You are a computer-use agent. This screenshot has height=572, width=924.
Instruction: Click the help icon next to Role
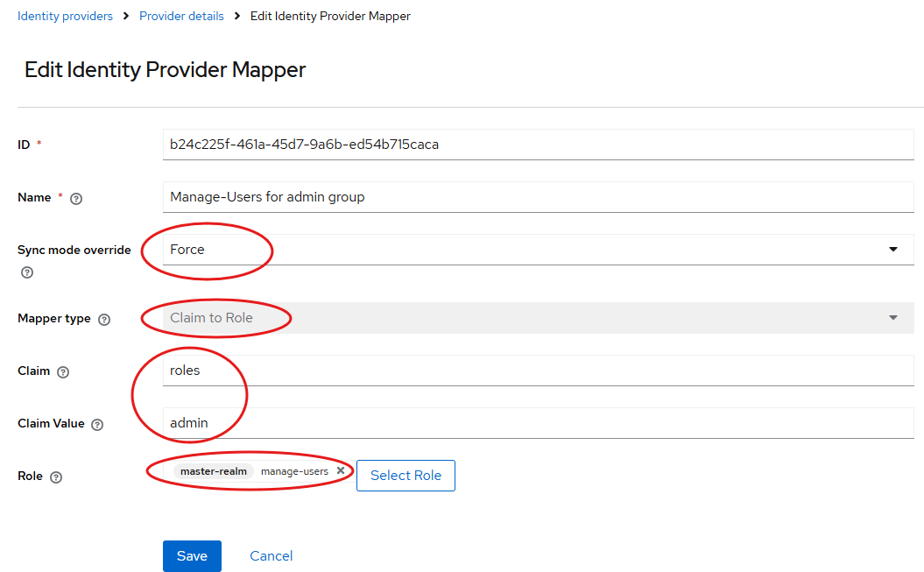[56, 477]
